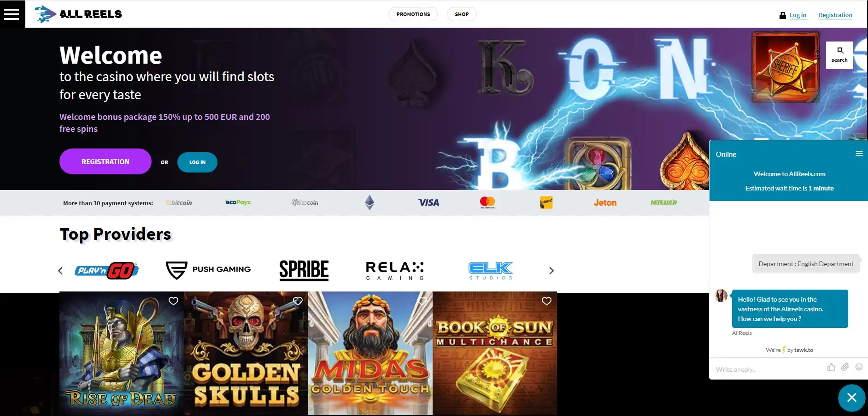Click the search icon box
The width and height of the screenshot is (868, 416).
click(x=839, y=55)
